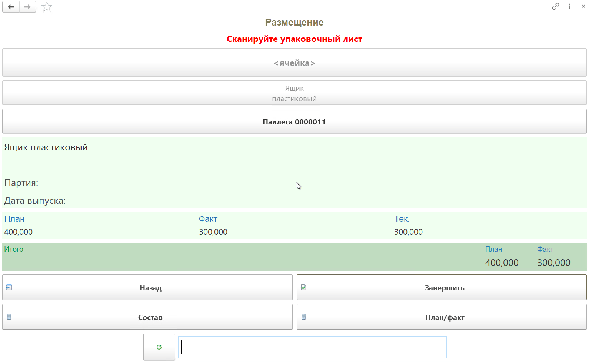Click the Факт total 300,000 in Итого row
The height and width of the screenshot is (364, 592).
click(x=553, y=263)
